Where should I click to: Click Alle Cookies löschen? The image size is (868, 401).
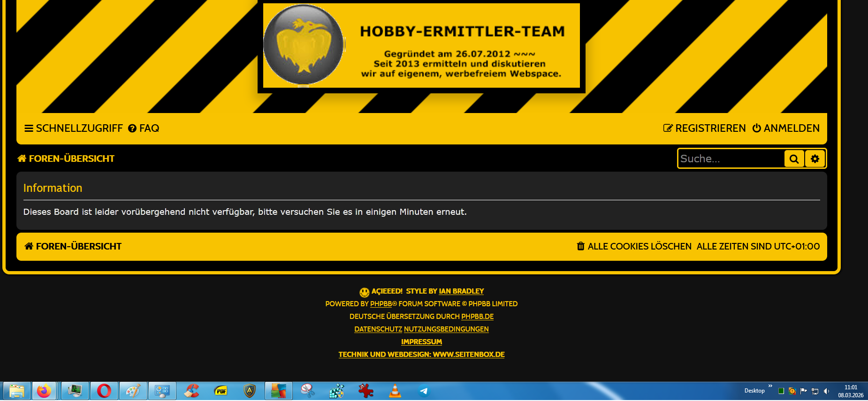(634, 246)
